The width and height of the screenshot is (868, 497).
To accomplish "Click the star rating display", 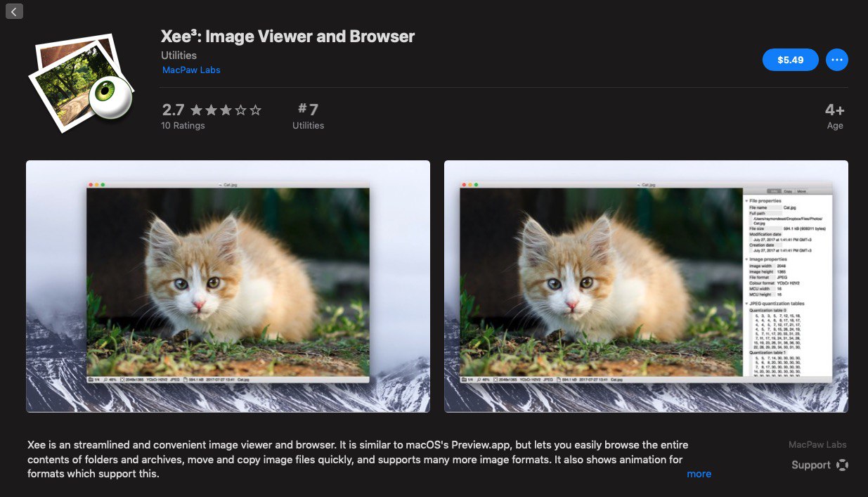I will pos(226,110).
